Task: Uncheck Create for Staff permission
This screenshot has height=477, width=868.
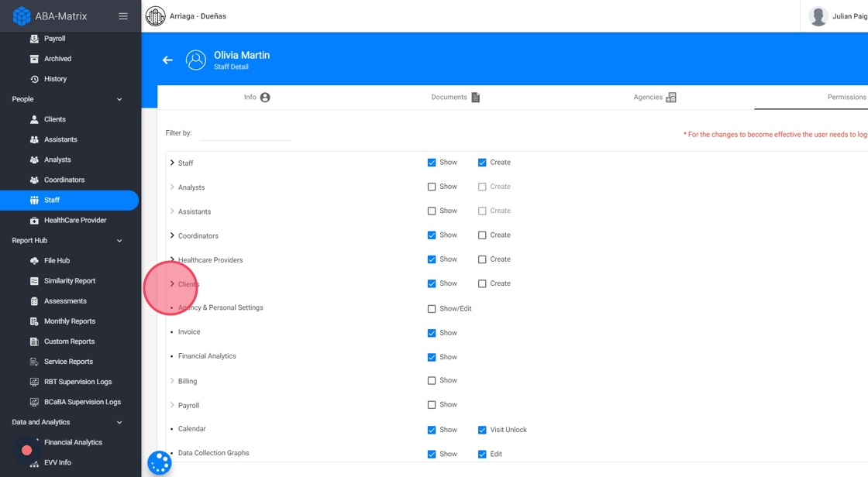Action: [x=482, y=163]
